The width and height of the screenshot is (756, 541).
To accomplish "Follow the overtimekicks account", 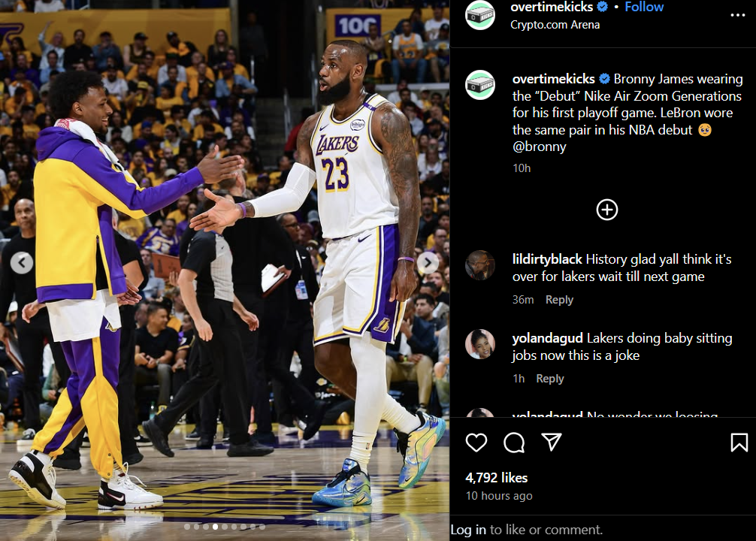I will click(644, 7).
